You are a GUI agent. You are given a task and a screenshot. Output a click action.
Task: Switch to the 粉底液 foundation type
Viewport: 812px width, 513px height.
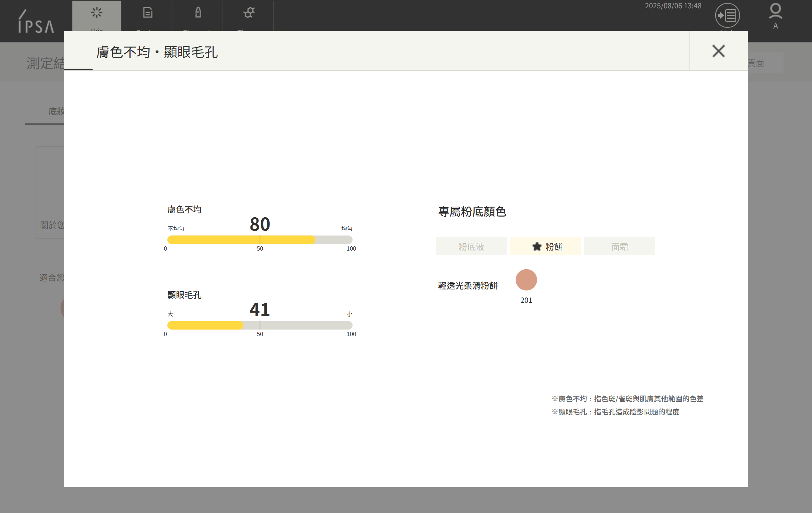471,246
